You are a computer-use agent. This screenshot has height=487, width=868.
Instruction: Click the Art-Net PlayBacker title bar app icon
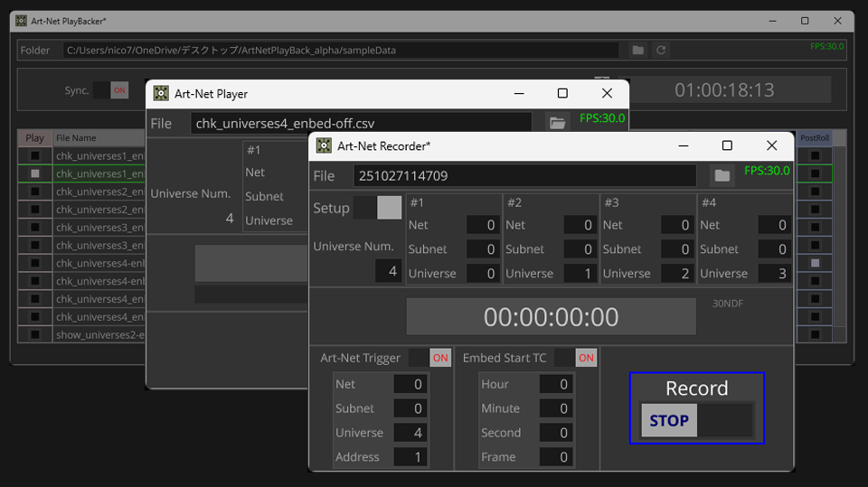[x=22, y=21]
